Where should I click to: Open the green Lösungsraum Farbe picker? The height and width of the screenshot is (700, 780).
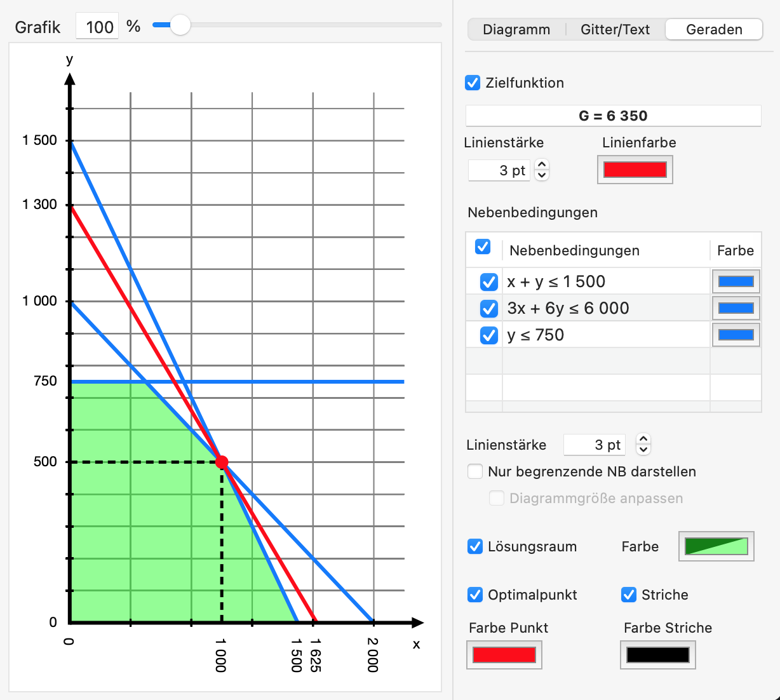pos(716,546)
